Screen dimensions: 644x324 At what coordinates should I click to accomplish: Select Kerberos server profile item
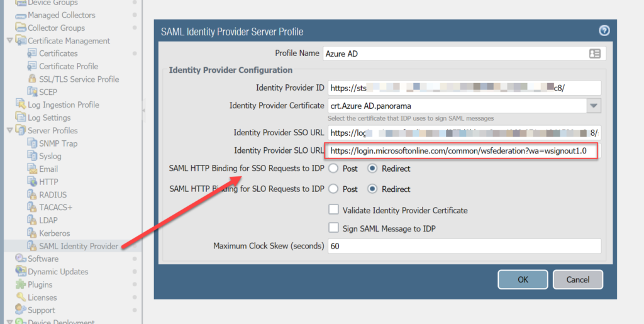(x=54, y=233)
